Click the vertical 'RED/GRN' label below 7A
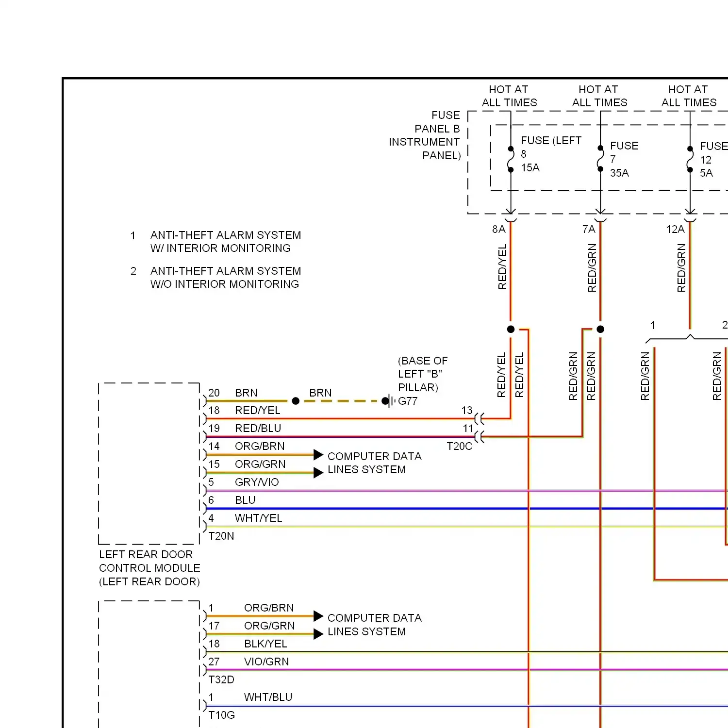 (592, 268)
